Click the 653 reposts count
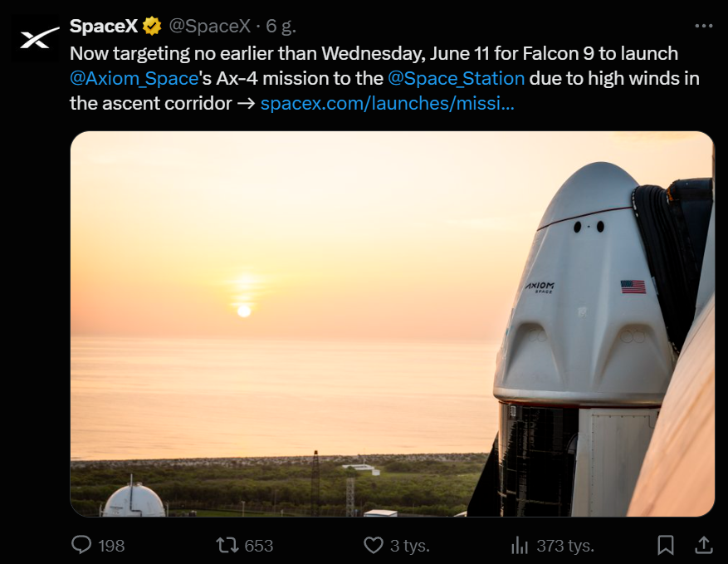 click(259, 546)
